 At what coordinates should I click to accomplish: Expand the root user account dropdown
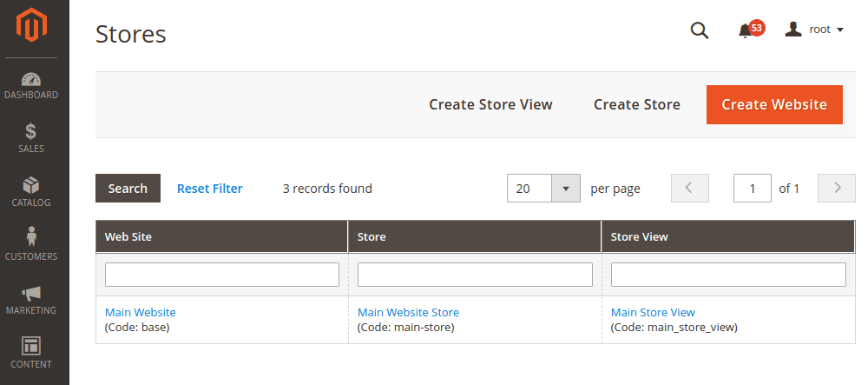[814, 30]
